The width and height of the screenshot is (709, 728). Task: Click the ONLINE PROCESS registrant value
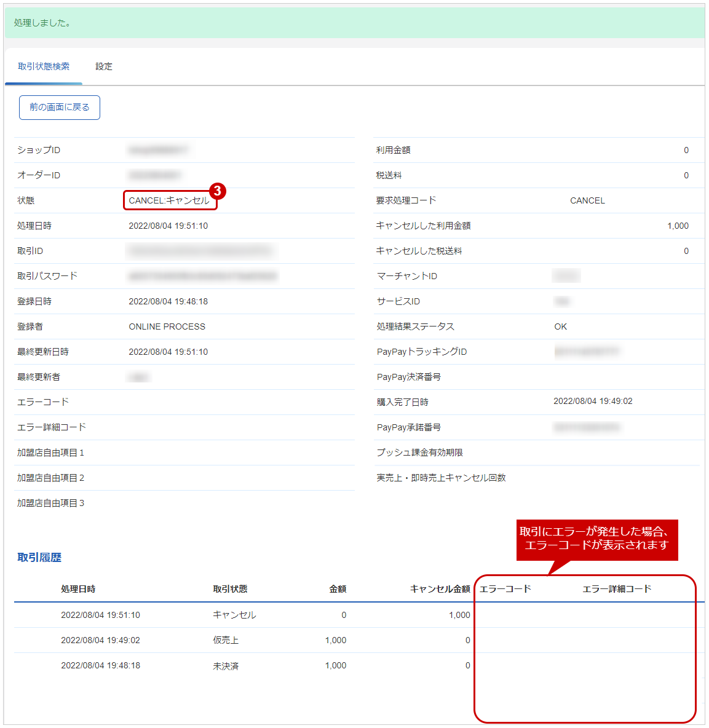pos(167,327)
